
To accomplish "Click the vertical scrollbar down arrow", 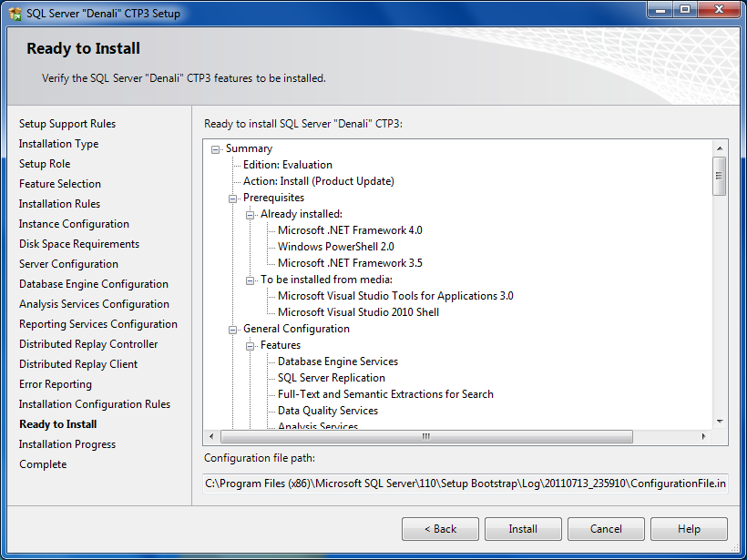I will point(720,422).
